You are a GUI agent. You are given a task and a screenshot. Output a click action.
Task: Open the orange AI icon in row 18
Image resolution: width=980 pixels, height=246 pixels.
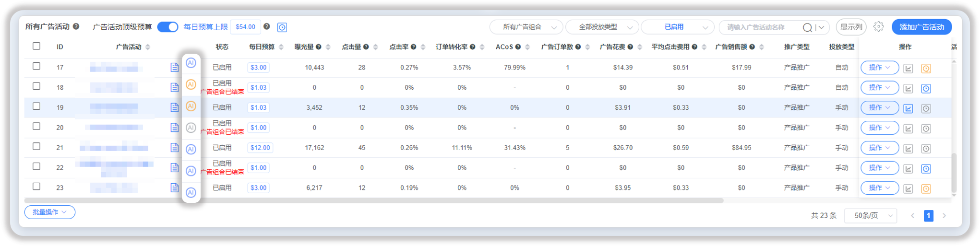tap(191, 84)
